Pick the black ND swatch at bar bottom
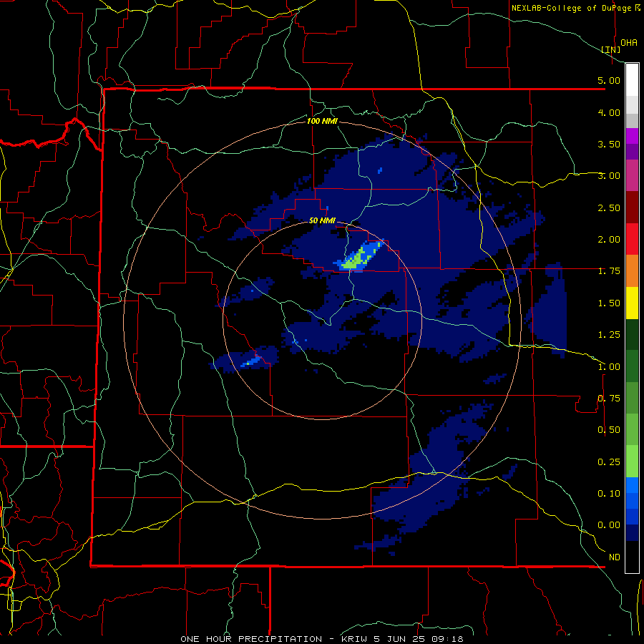This screenshot has height=644, width=644. 632,557
